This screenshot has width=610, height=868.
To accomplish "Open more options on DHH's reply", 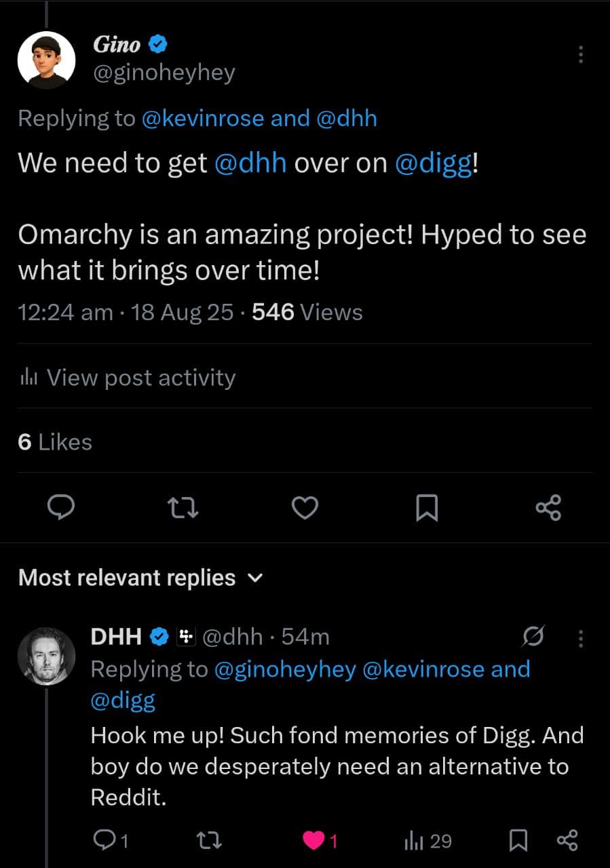I will pyautogui.click(x=580, y=637).
